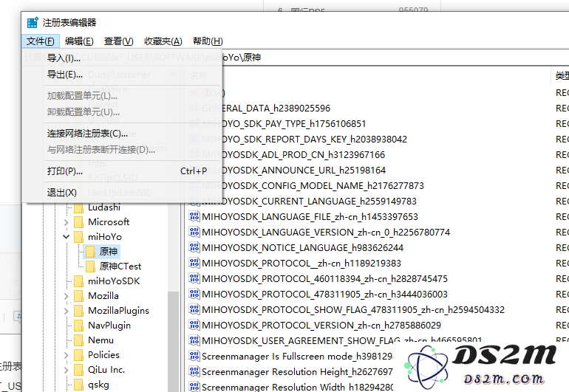This screenshot has height=392, width=569.
Task: Expand the Policies tree node
Action: [x=66, y=355]
